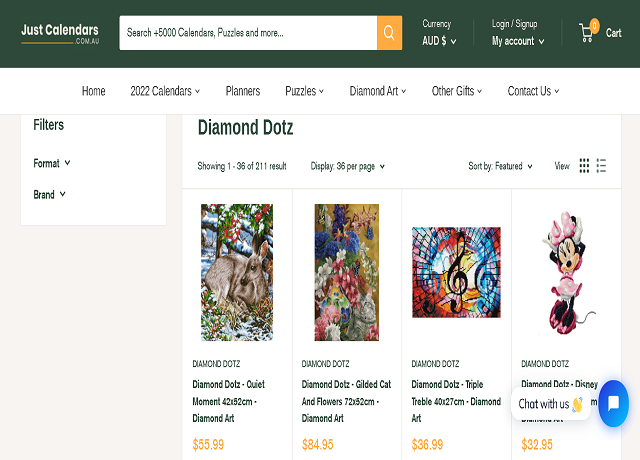Screen dimensions: 640x460
Task: Go to the Home menu item
Action: (93, 91)
